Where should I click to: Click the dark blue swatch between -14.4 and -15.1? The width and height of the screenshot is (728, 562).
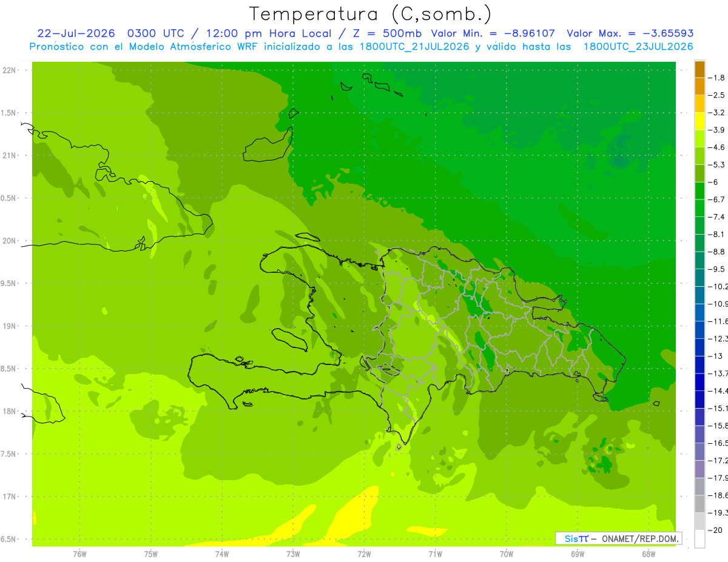pyautogui.click(x=699, y=400)
